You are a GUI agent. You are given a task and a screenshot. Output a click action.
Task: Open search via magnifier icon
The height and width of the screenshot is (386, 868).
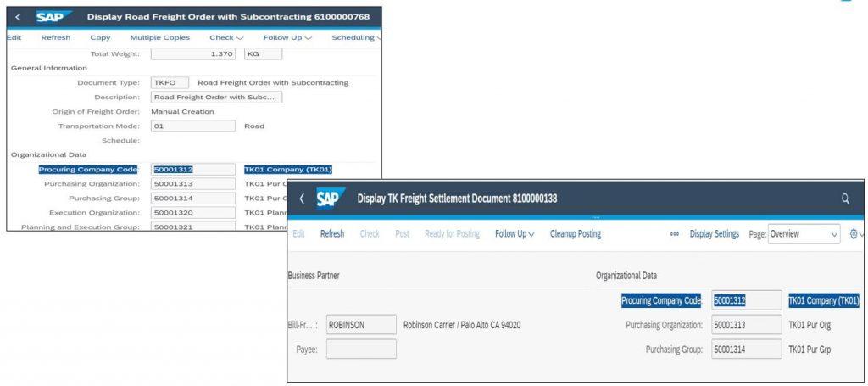click(845, 199)
